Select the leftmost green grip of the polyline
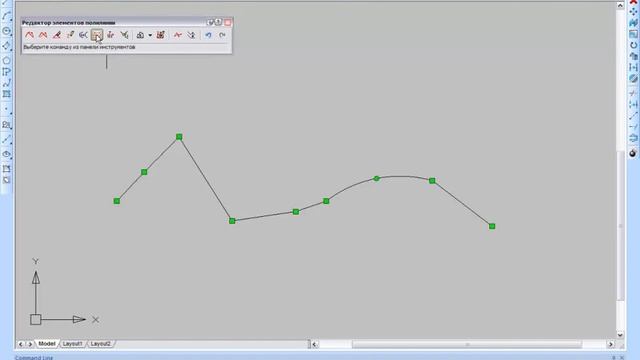Screen dimensions: 640x360 117,201
